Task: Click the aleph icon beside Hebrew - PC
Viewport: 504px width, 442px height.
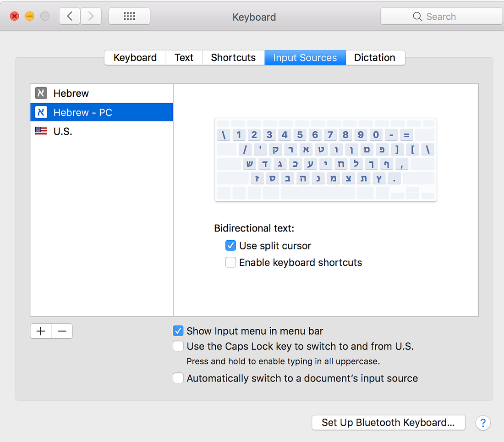Action: coord(40,112)
